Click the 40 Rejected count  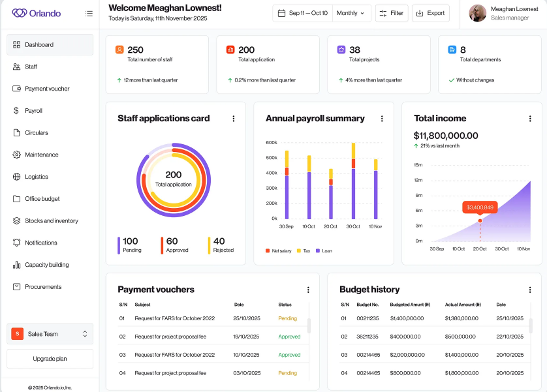[x=219, y=241]
